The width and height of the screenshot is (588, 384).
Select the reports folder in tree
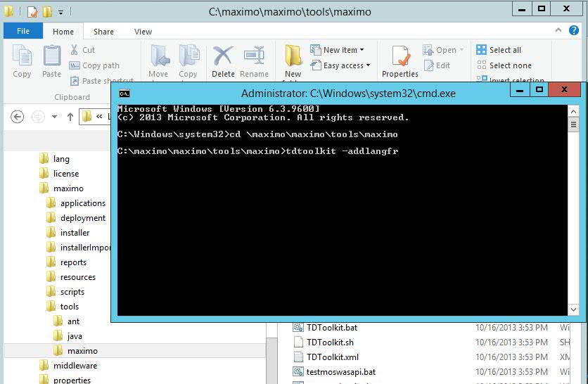67,262
